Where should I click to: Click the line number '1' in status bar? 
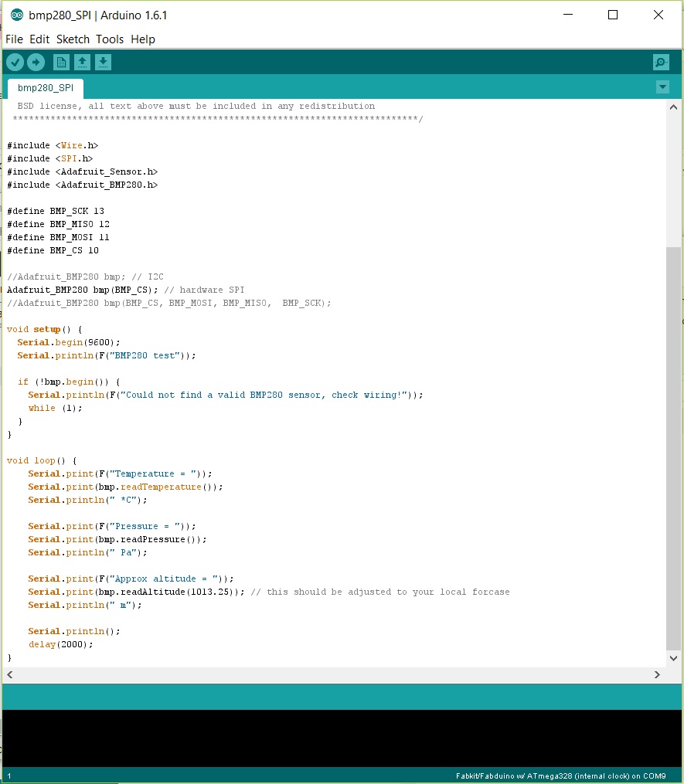pyautogui.click(x=9, y=776)
